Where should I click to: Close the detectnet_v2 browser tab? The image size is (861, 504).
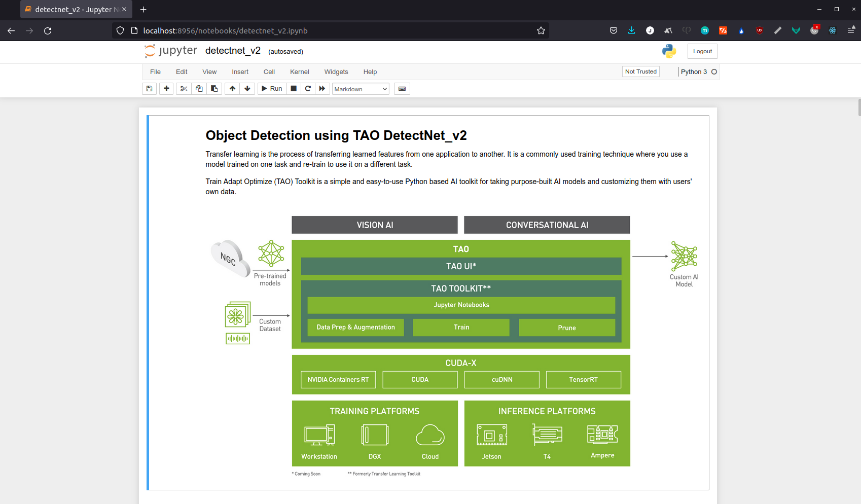pos(124,9)
